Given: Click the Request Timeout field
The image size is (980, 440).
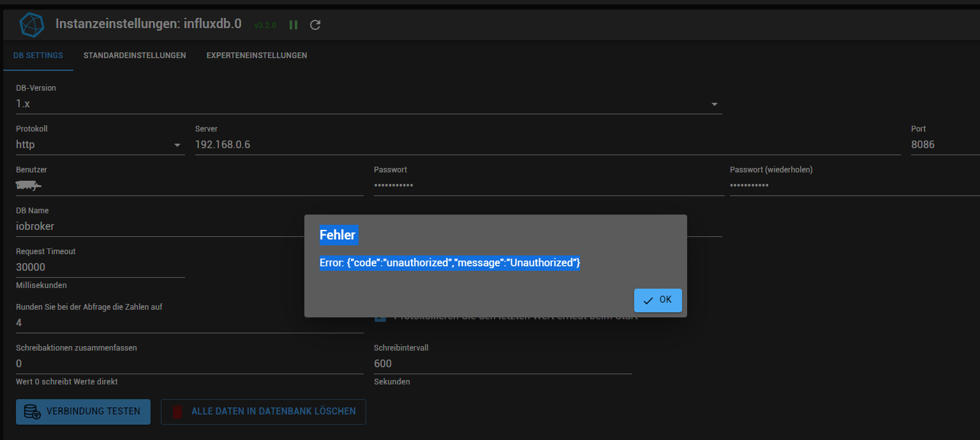Looking at the screenshot, I should tap(100, 268).
